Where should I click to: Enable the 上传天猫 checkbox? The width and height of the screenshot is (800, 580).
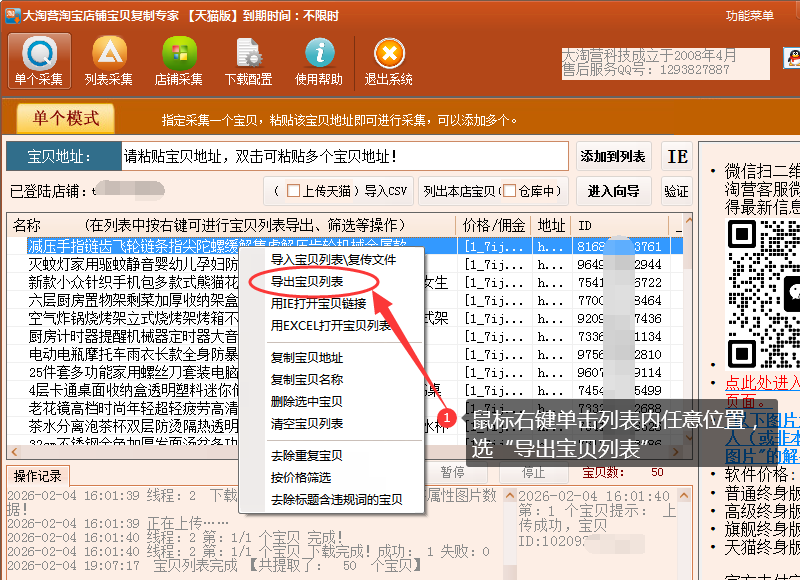click(294, 191)
